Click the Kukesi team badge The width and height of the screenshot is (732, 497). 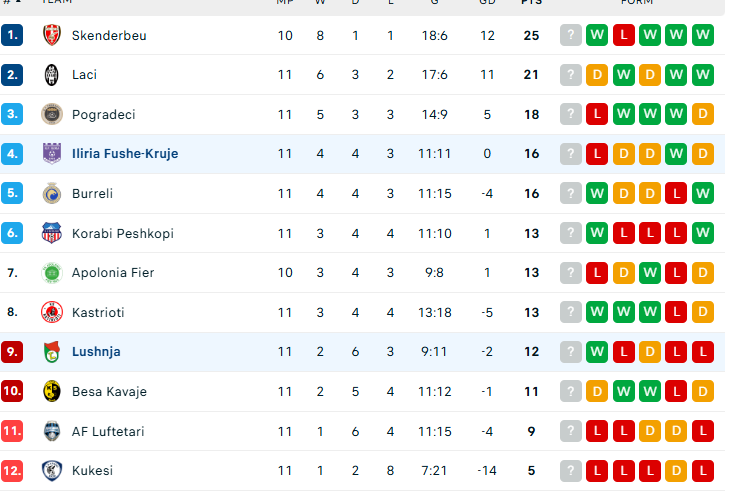click(51, 470)
